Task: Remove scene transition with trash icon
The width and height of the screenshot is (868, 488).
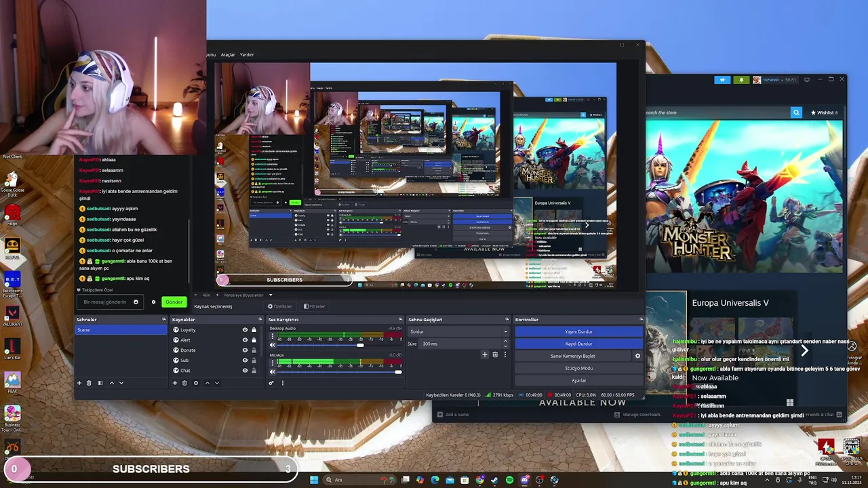Action: pos(495,354)
